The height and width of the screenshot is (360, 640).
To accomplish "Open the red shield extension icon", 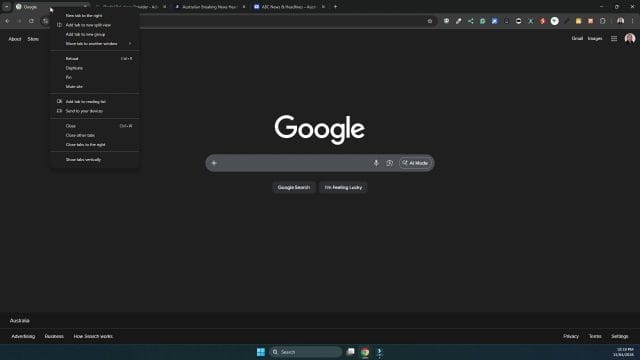I will (x=542, y=21).
